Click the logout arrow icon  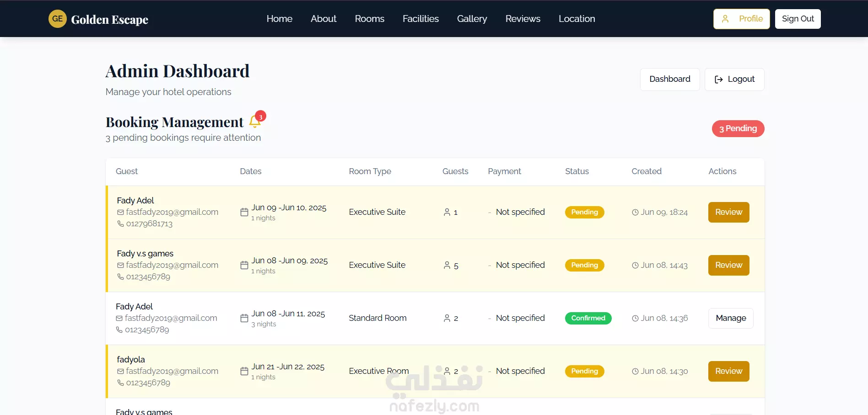click(719, 80)
